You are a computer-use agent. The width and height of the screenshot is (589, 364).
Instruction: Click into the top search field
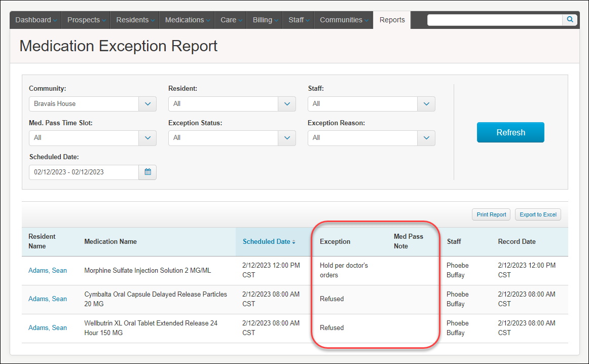coord(495,20)
